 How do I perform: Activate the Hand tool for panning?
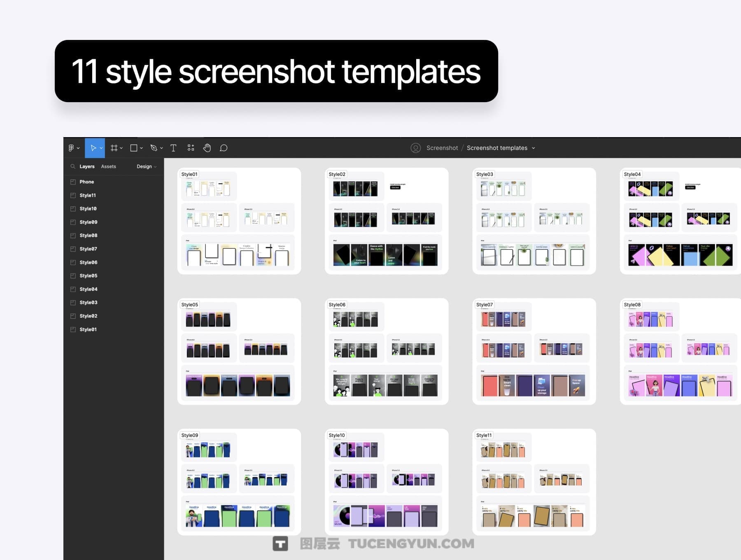pos(207,148)
